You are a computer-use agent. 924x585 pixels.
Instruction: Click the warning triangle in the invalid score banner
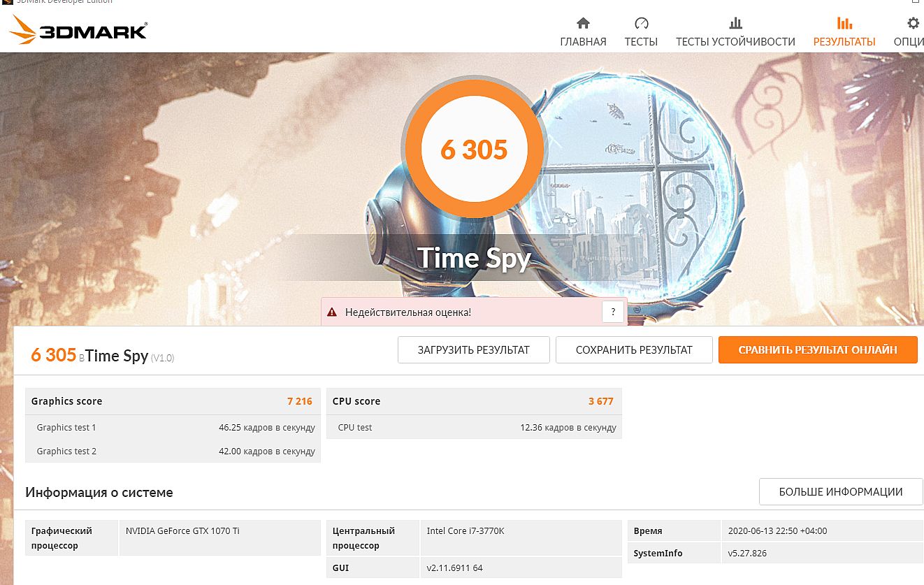[x=332, y=312]
